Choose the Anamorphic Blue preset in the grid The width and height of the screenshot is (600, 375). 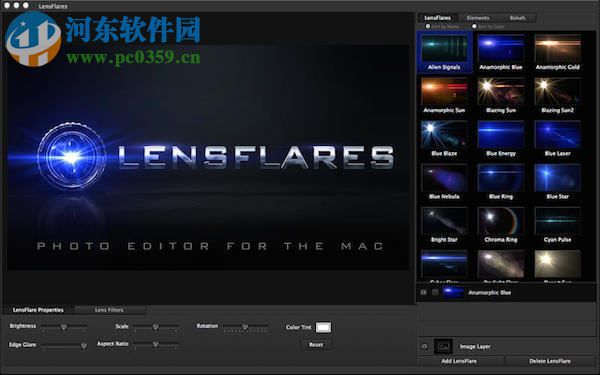501,52
